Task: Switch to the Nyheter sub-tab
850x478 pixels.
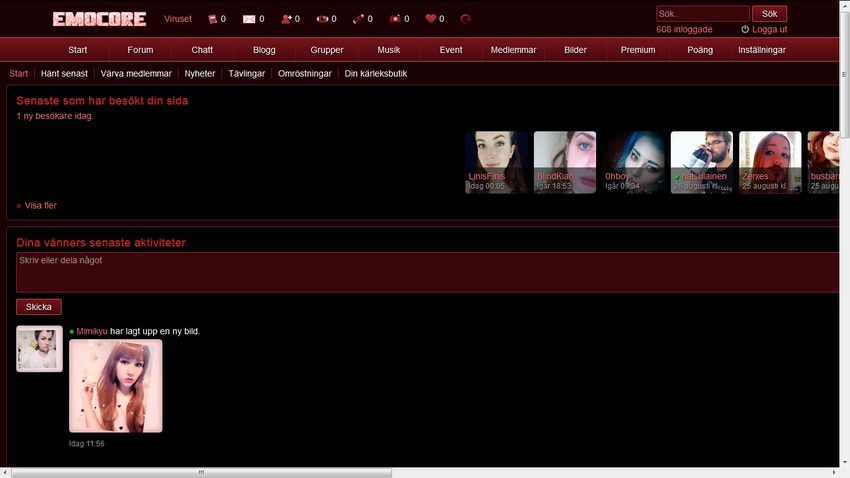Action: [200, 73]
